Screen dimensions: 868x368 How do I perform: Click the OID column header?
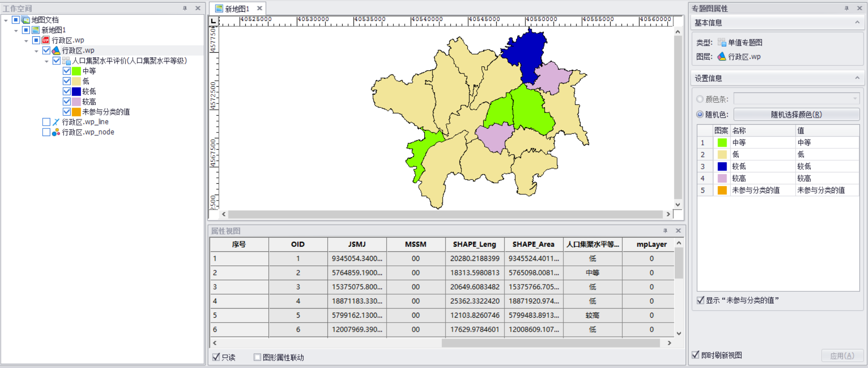[x=298, y=244]
